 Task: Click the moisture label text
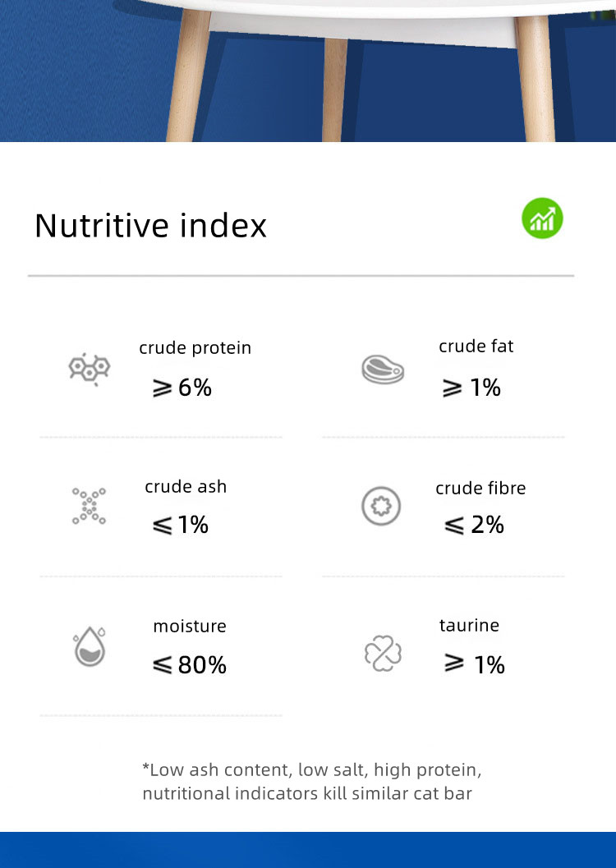[x=190, y=626]
